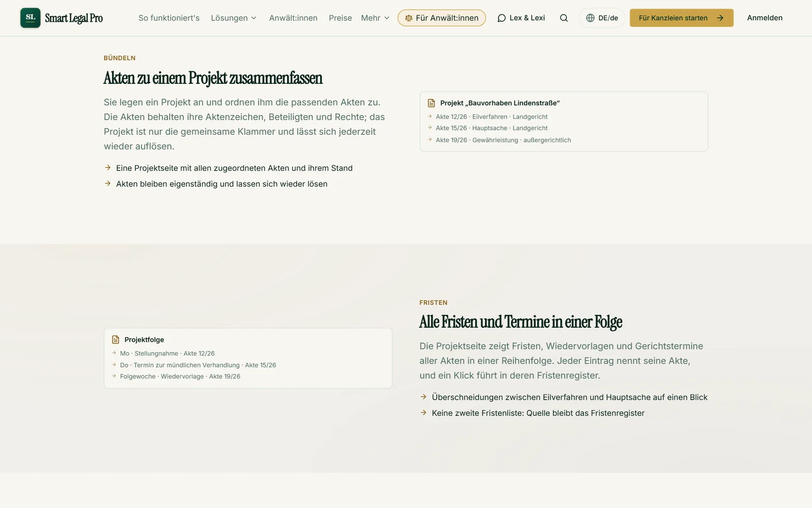
Task: Click the SL logo icon
Action: pyautogui.click(x=30, y=18)
